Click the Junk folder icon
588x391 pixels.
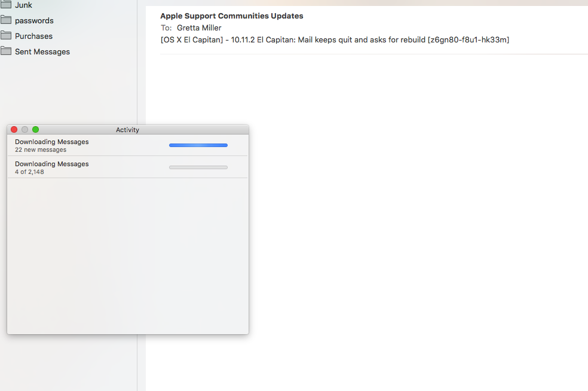tap(6, 4)
